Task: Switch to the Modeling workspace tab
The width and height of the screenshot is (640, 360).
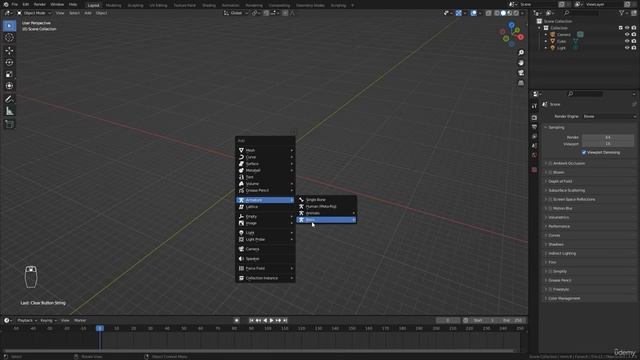Action: pyautogui.click(x=113, y=5)
